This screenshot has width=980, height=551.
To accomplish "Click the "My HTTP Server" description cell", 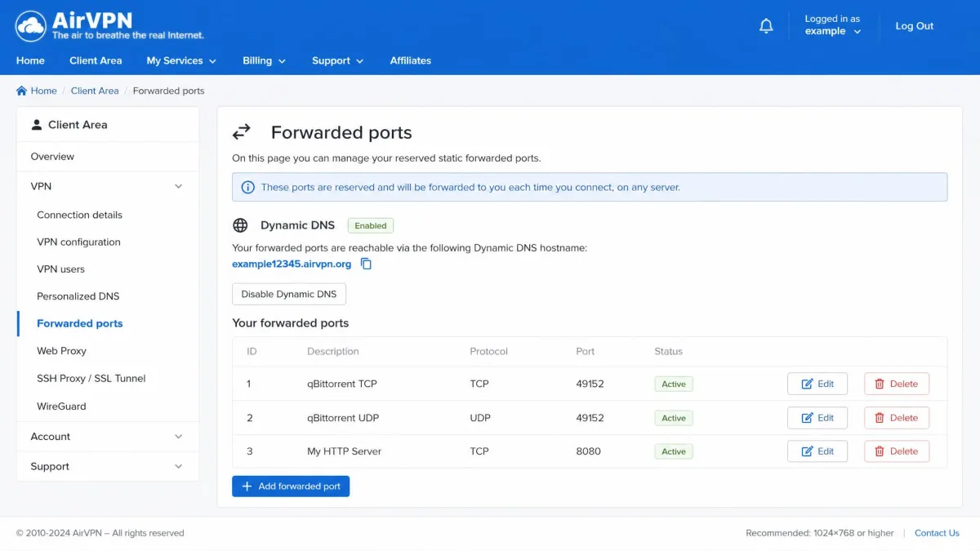I will pyautogui.click(x=344, y=451).
